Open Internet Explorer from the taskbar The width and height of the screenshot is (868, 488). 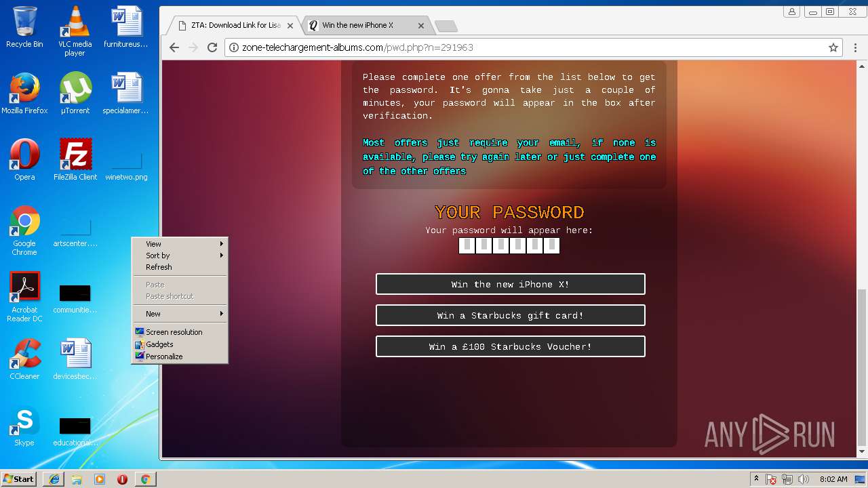[54, 479]
